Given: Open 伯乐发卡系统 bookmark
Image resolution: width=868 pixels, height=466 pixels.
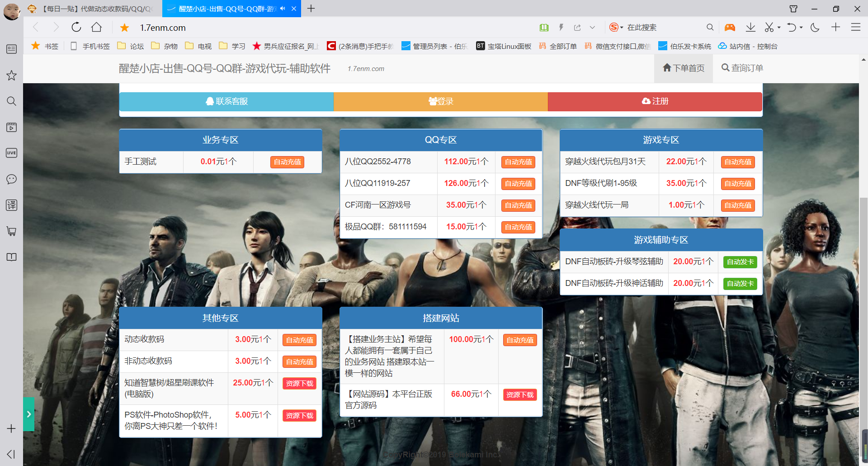Looking at the screenshot, I should click(x=685, y=46).
